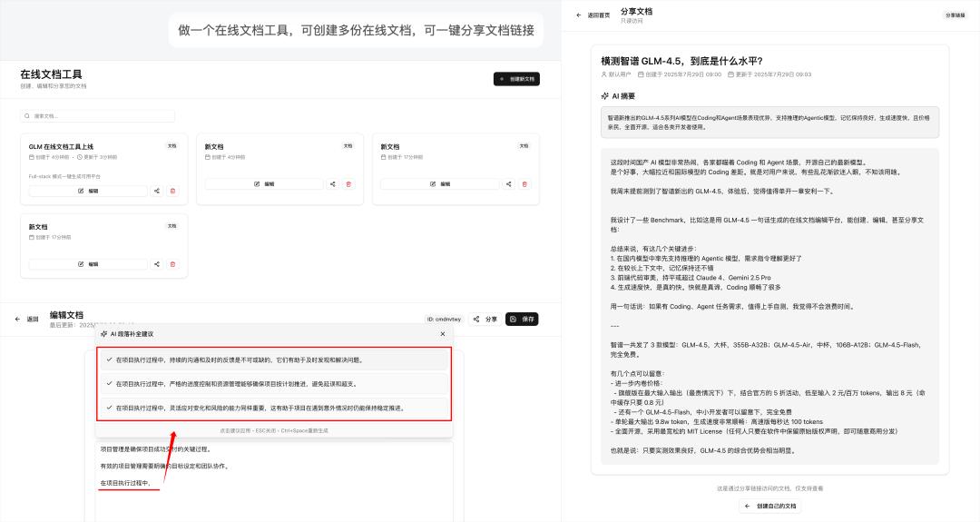The height and width of the screenshot is (522, 980).
Task: Save the document with 保存 button
Action: (x=522, y=320)
